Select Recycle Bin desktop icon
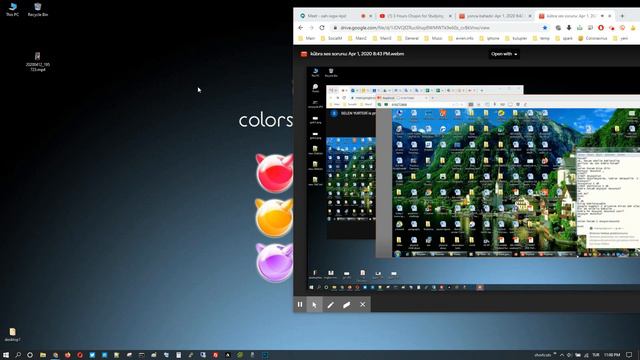This screenshot has width=640, height=360. (x=38, y=9)
